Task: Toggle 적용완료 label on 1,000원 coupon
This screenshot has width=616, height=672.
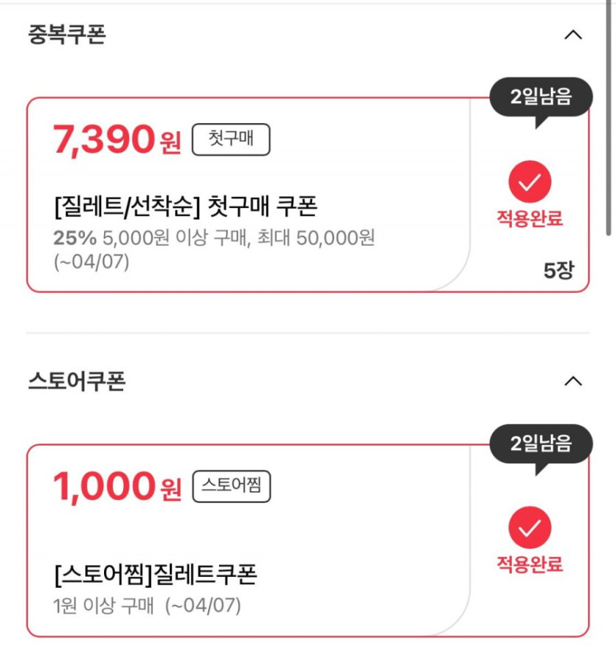Action: [x=530, y=566]
